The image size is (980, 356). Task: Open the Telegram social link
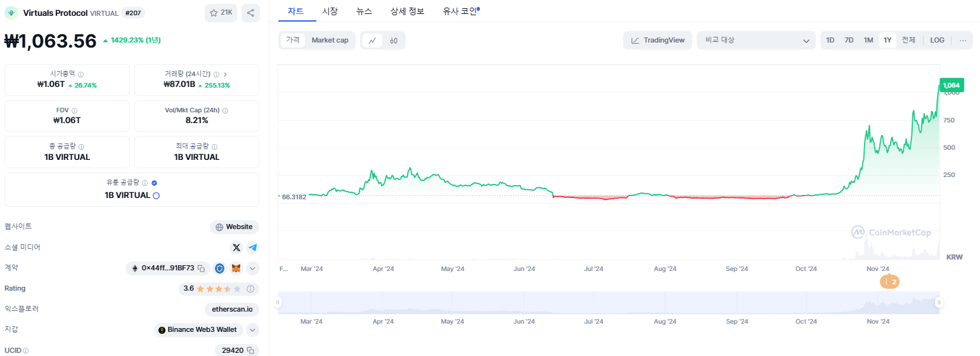coord(253,247)
